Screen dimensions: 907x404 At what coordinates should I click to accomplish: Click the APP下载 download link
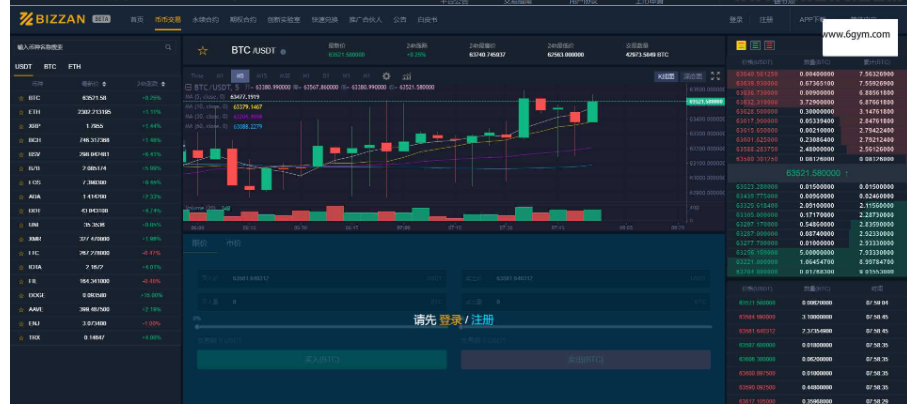[x=812, y=20]
